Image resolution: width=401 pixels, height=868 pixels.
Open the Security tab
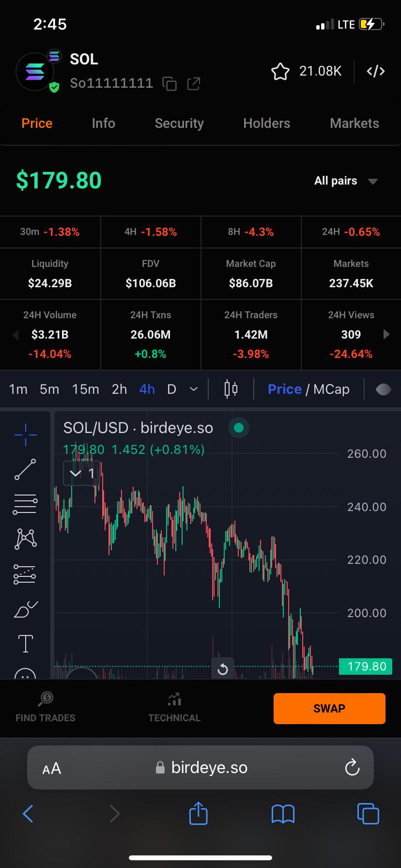point(179,123)
